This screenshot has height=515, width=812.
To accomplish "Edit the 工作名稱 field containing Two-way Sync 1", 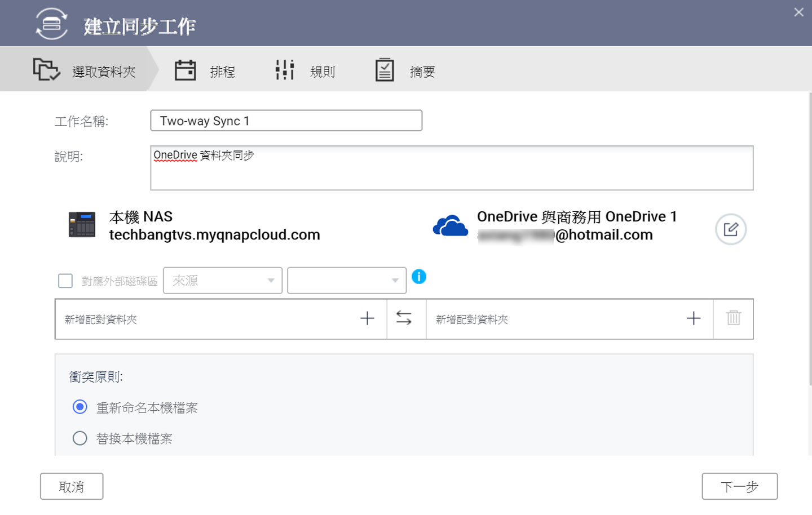I will coord(286,121).
